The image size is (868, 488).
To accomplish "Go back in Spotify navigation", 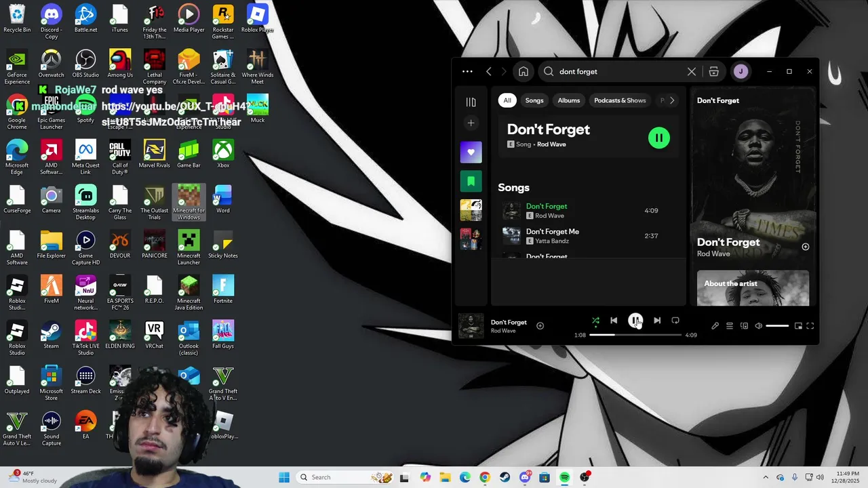I will pyautogui.click(x=489, y=71).
